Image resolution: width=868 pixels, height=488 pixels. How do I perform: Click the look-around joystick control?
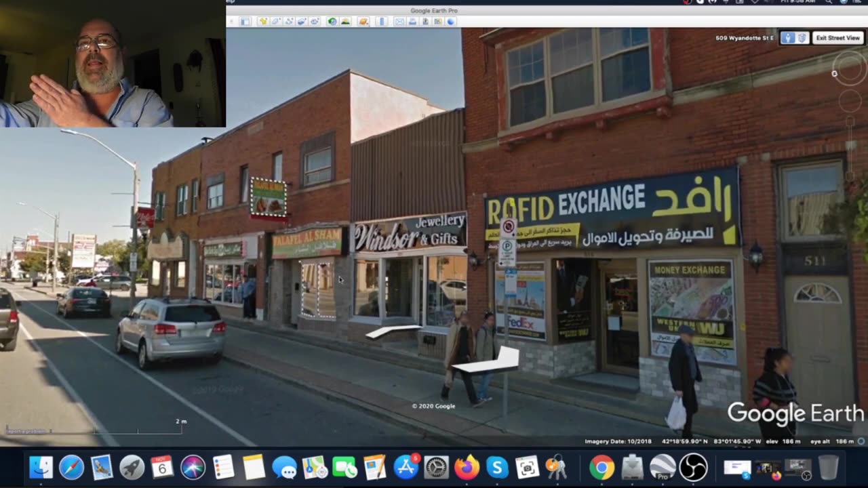[850, 68]
